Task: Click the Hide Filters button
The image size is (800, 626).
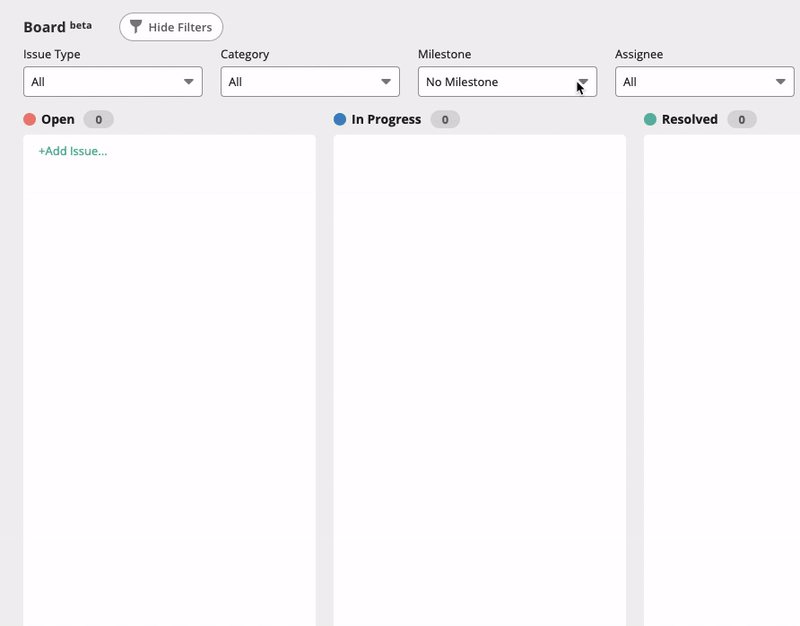Action: click(171, 27)
